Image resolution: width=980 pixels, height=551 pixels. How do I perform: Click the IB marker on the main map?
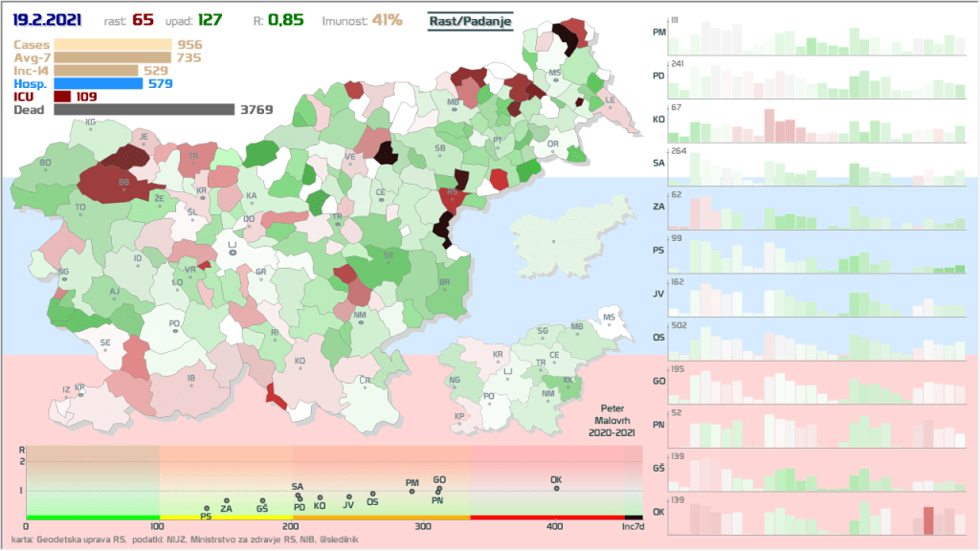pyautogui.click(x=191, y=379)
